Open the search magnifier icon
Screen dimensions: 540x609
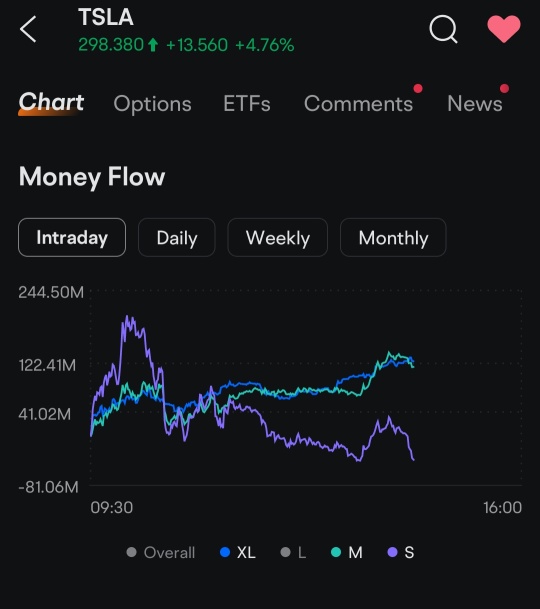pos(443,29)
